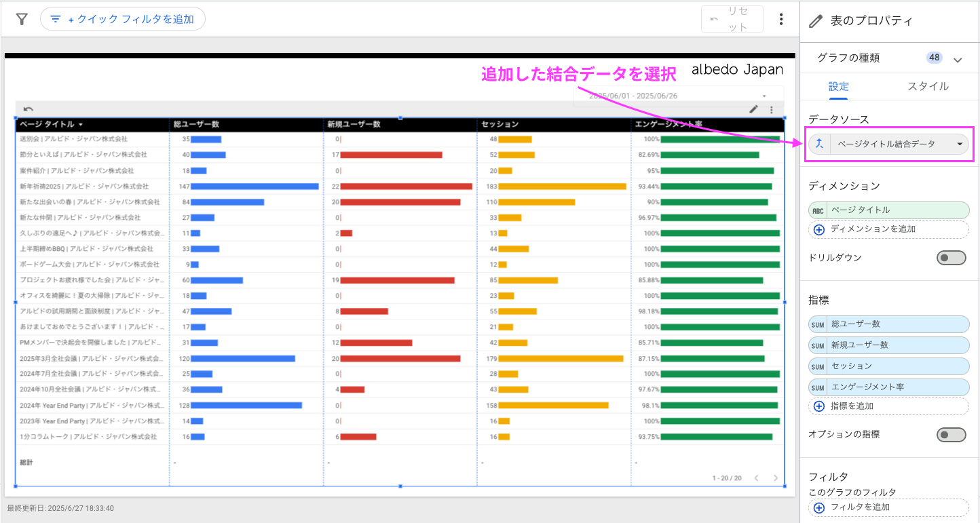Click the pencil icon beside 表のプロパティ header
The image size is (980, 523).
[x=815, y=20]
